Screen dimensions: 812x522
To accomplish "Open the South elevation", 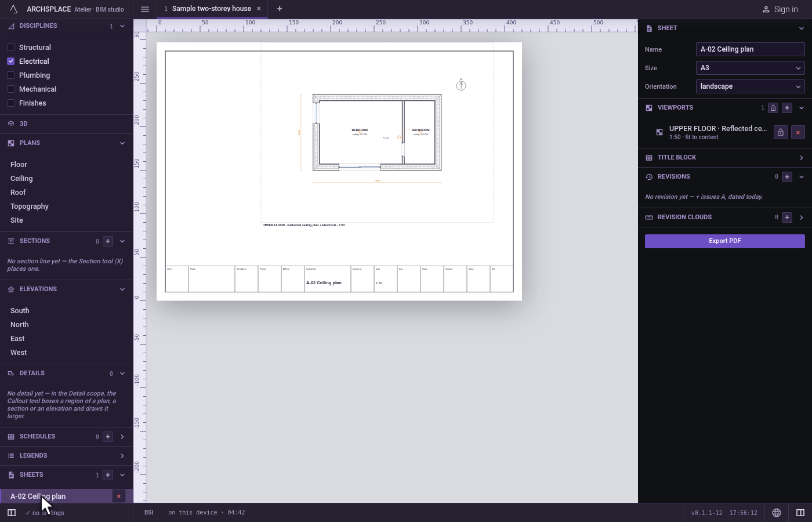I will pyautogui.click(x=20, y=311).
